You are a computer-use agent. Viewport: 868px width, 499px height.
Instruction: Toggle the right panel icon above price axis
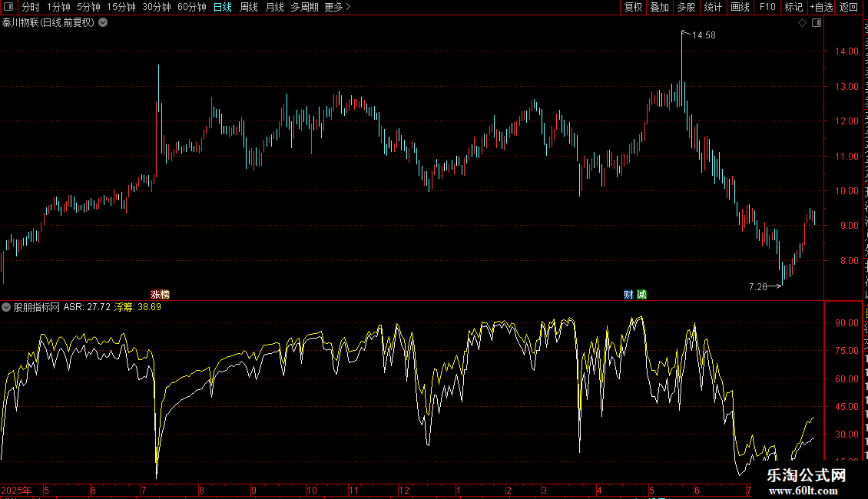(817, 23)
